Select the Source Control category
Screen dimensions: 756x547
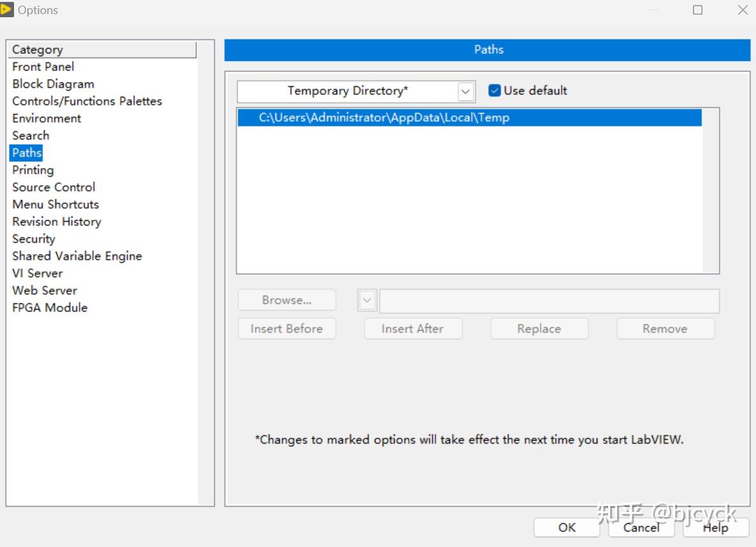click(x=54, y=187)
